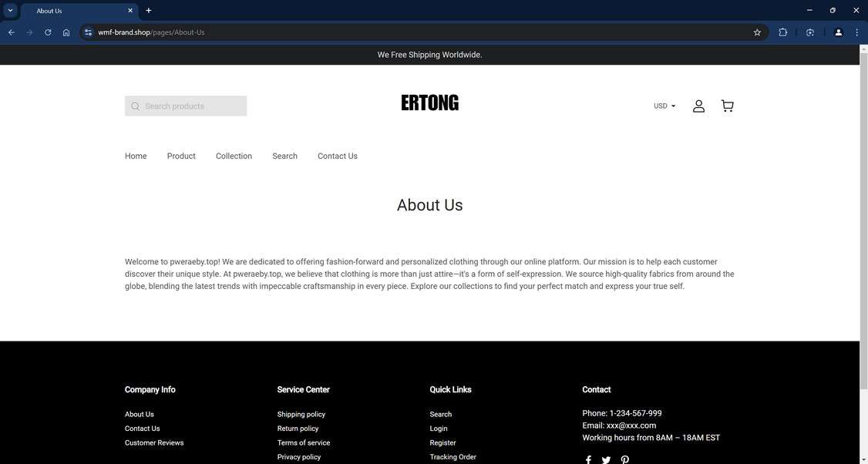Click the Company Info footer heading
This screenshot has height=464, width=868.
click(x=150, y=390)
